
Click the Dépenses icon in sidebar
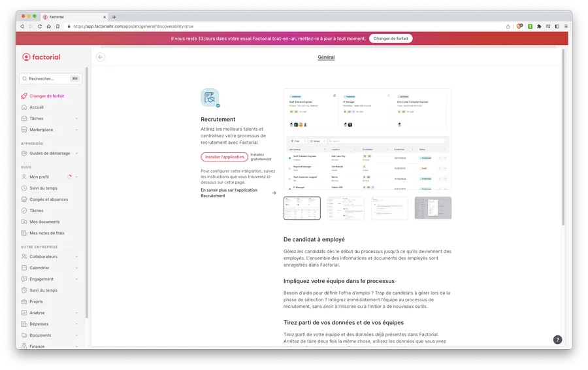click(24, 324)
